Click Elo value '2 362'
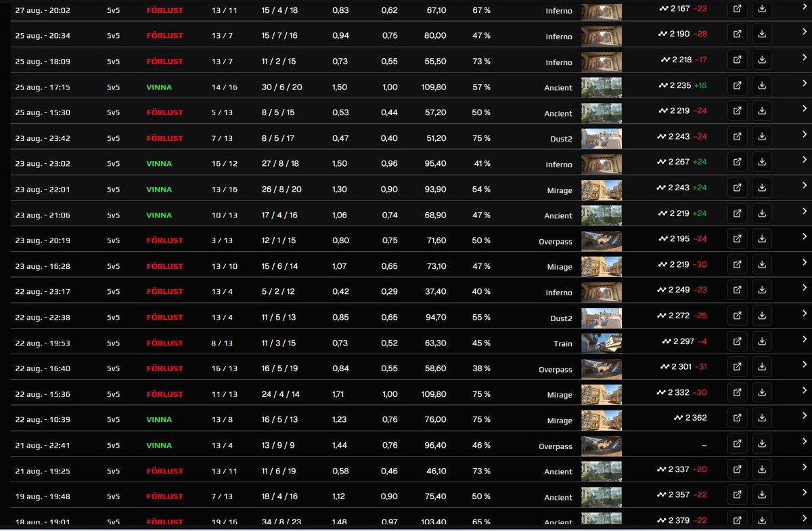 coord(691,418)
